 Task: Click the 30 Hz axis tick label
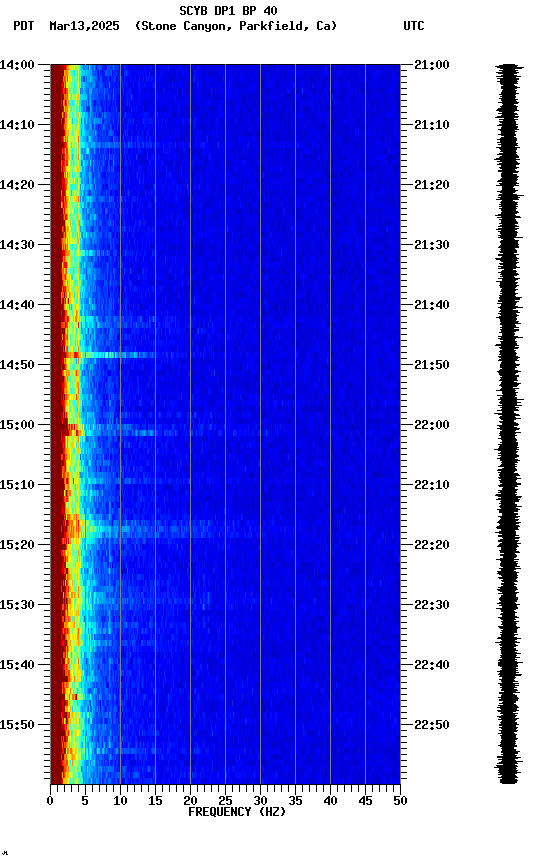(260, 801)
